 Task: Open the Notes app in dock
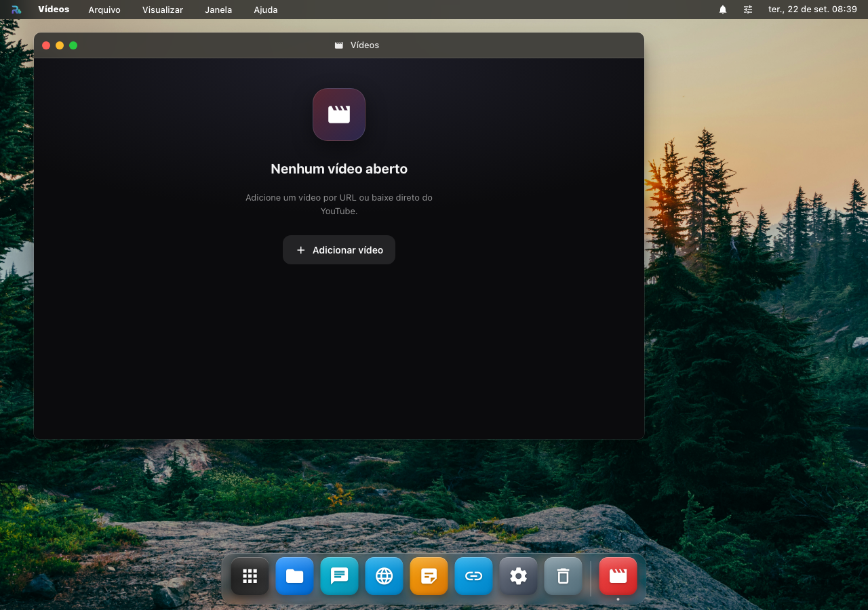(429, 576)
